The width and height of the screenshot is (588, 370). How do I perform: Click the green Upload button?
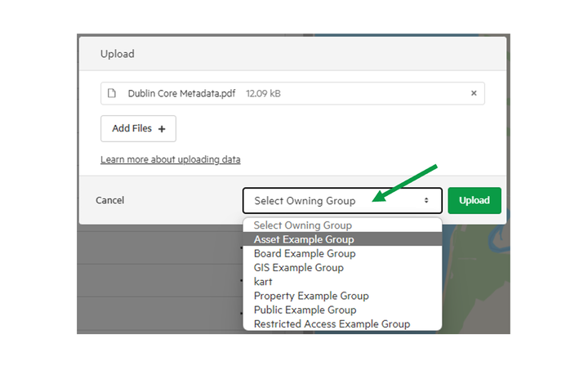point(474,201)
